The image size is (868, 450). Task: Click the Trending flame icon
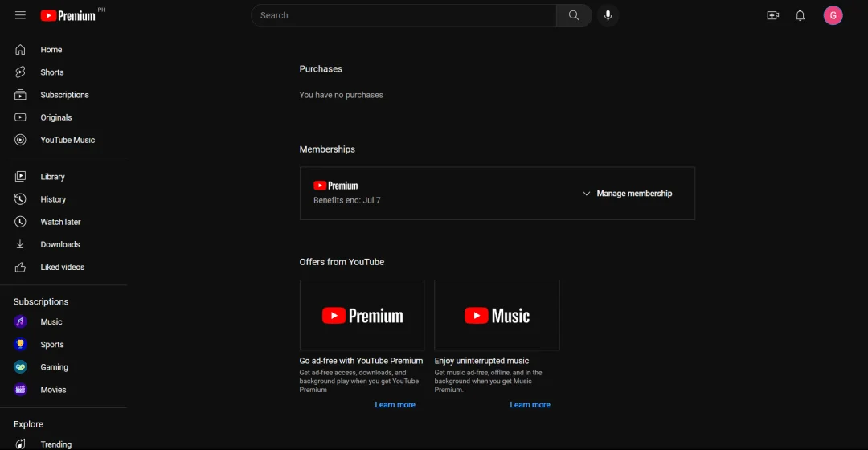click(x=20, y=444)
